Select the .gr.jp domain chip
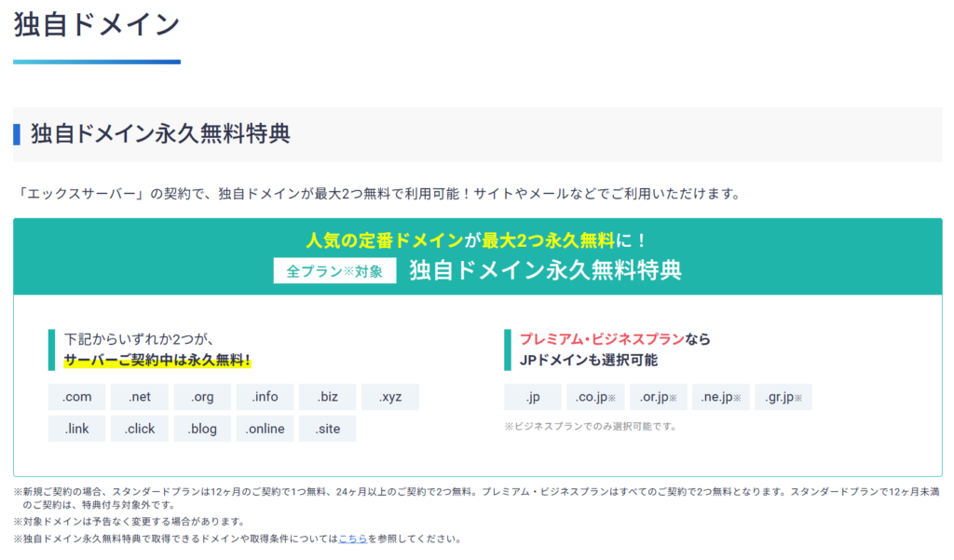Screen dimensions: 954x560 [x=784, y=397]
